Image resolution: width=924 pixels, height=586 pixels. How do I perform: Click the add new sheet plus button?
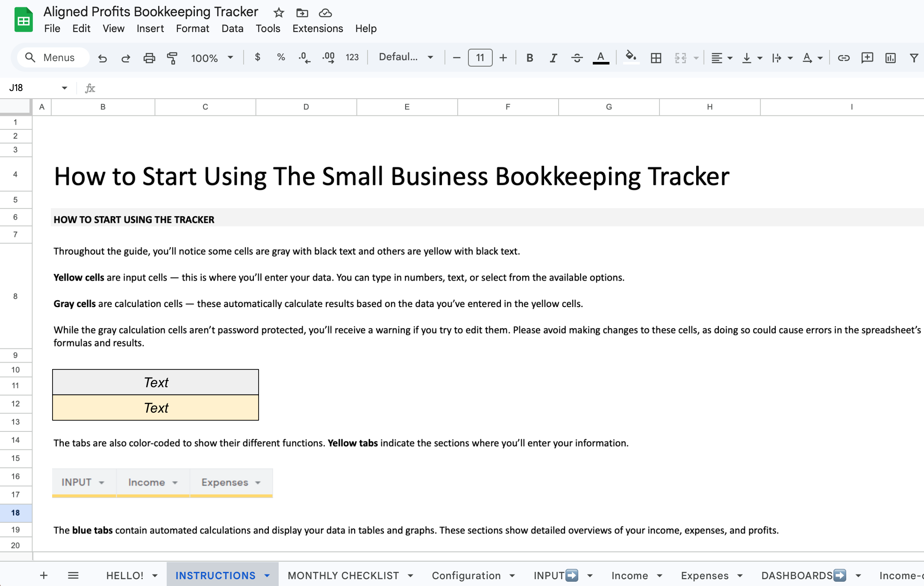coord(44,575)
